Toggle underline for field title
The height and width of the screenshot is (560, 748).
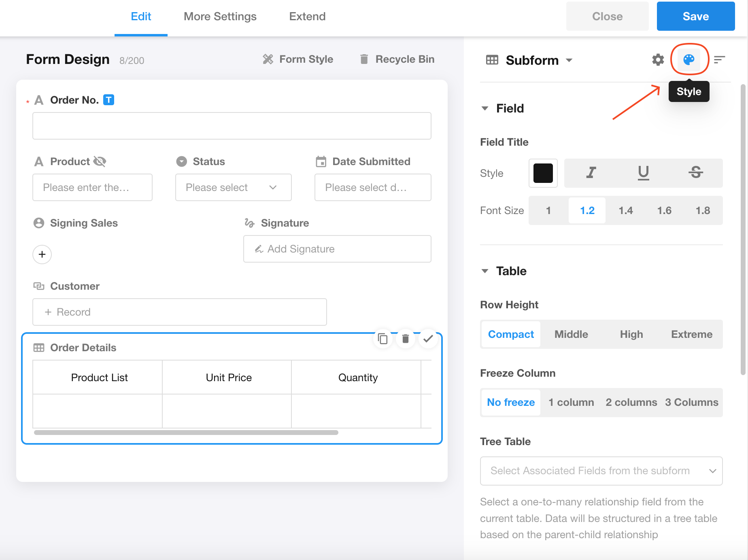(x=643, y=173)
